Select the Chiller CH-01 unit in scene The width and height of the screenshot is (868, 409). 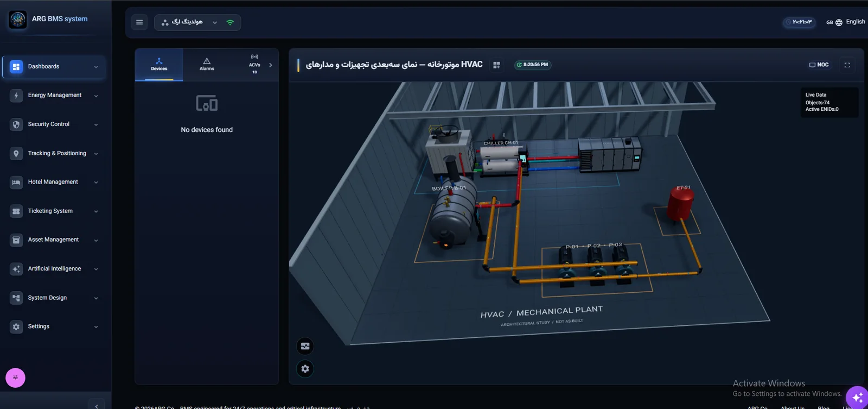500,160
